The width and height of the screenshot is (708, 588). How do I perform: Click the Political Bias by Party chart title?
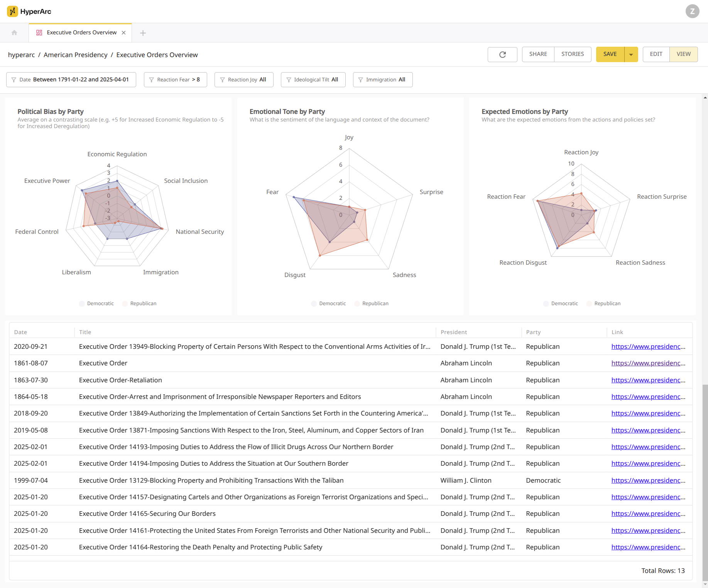[x=51, y=112]
